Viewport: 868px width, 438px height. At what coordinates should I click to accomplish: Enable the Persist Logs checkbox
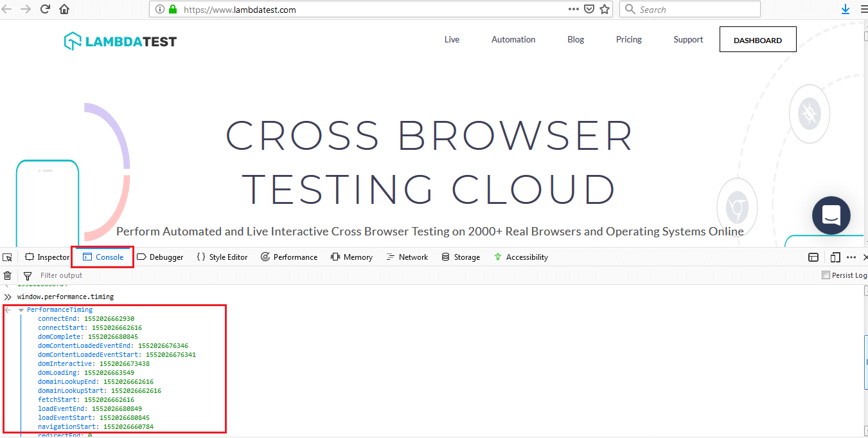point(825,275)
